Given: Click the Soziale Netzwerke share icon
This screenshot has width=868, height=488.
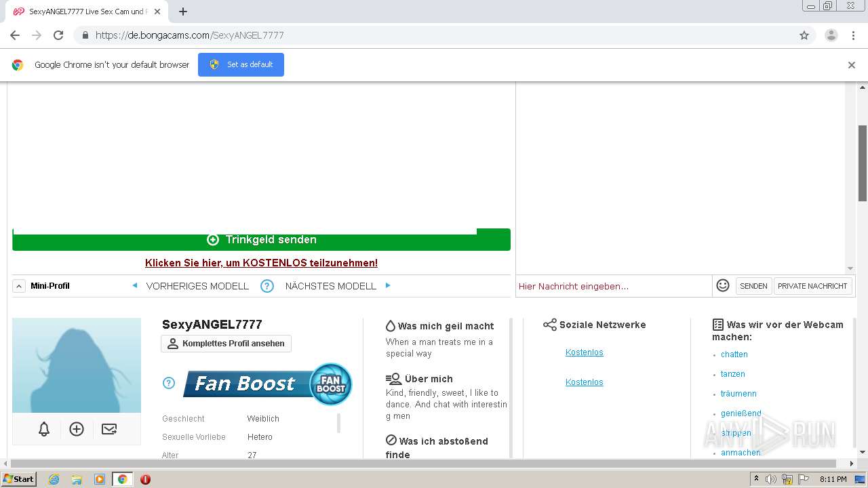Looking at the screenshot, I should 549,325.
